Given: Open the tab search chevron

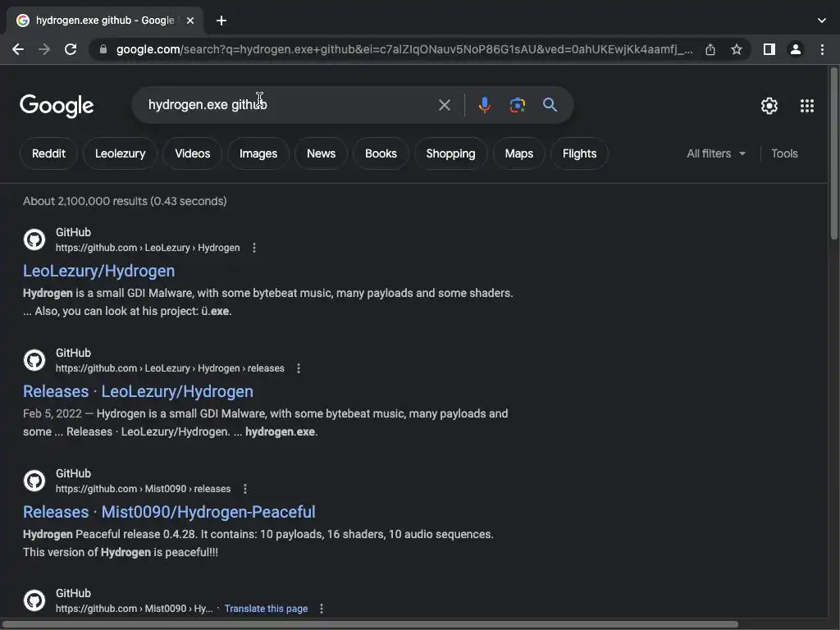Looking at the screenshot, I should coord(822,21).
